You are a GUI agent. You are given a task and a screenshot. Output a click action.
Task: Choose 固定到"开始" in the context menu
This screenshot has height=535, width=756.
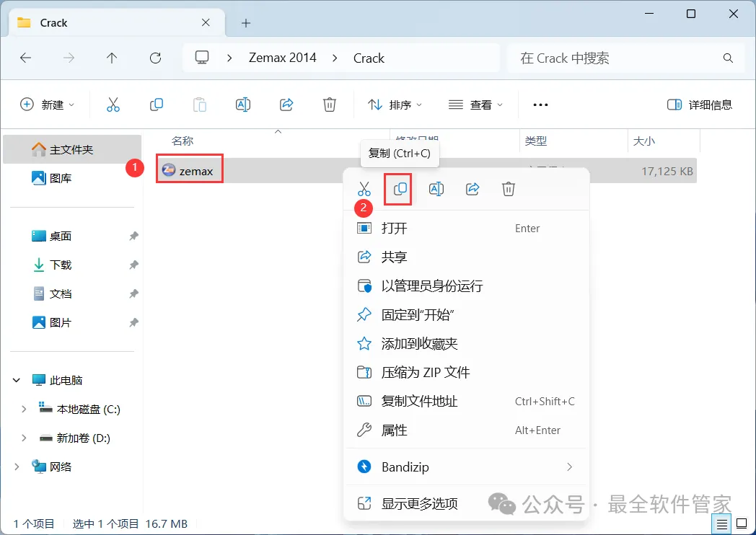tap(466, 315)
